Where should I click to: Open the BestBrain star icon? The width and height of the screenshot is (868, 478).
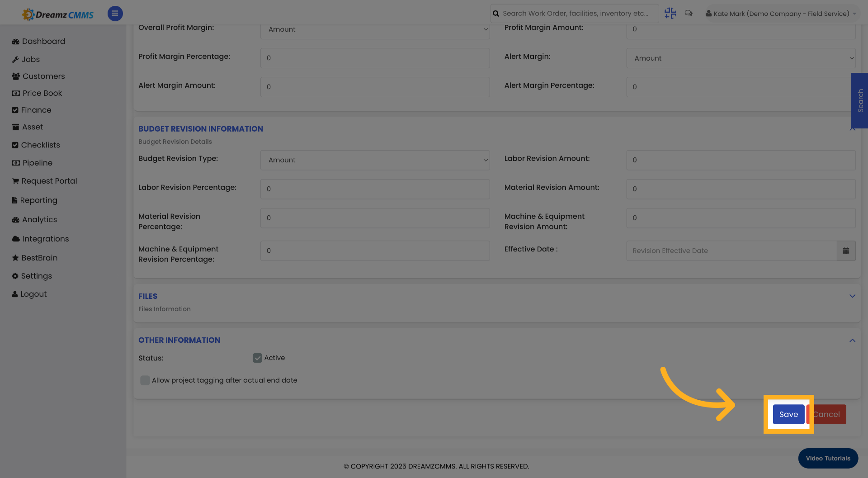15,258
